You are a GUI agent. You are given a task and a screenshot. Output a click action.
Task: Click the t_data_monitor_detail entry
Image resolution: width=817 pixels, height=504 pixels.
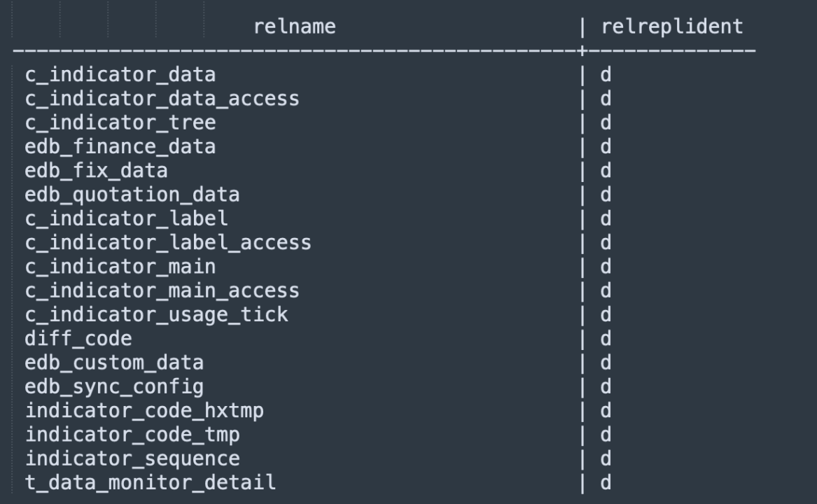point(151,482)
